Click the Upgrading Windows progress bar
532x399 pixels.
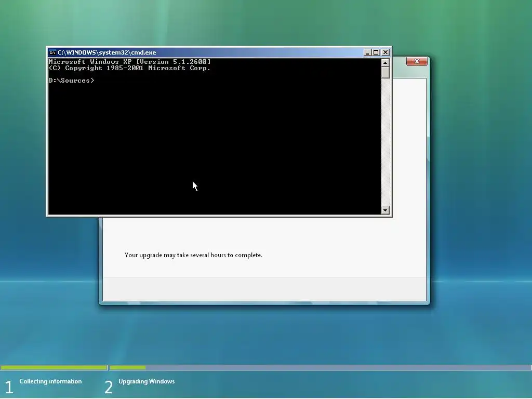pyautogui.click(x=321, y=367)
